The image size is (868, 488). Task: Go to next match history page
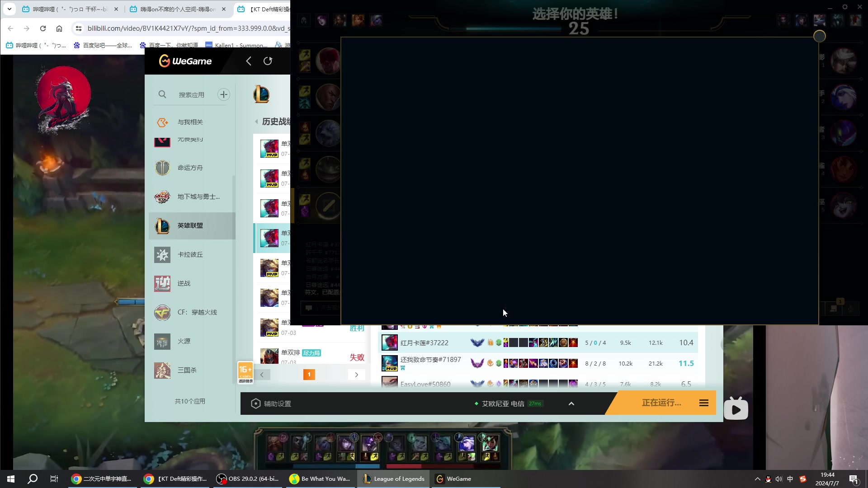[357, 375]
